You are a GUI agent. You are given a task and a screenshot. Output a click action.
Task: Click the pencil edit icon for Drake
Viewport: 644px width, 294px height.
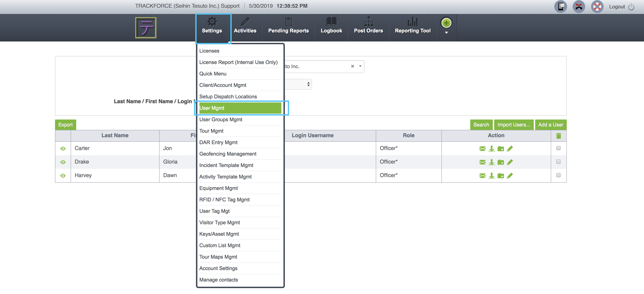click(x=510, y=162)
